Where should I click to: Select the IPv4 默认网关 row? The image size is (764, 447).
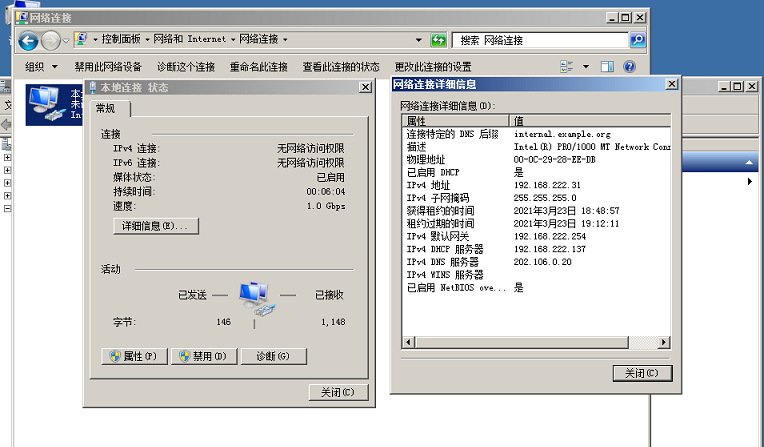[536, 236]
